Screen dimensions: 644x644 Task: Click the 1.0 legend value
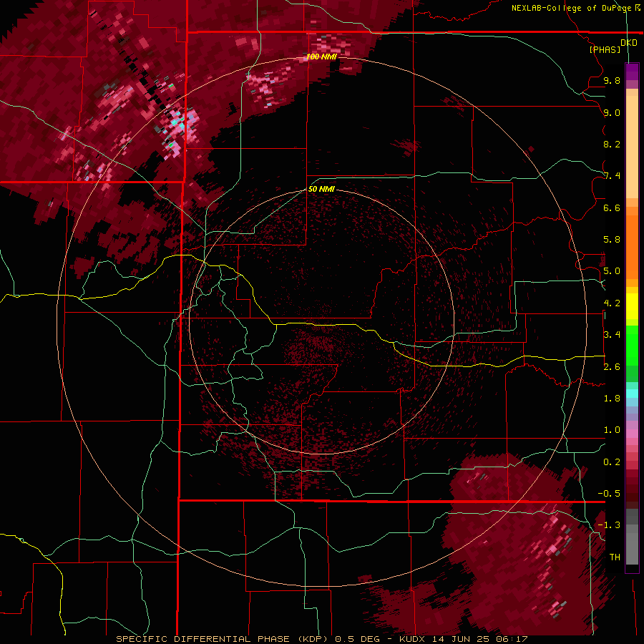[612, 430]
